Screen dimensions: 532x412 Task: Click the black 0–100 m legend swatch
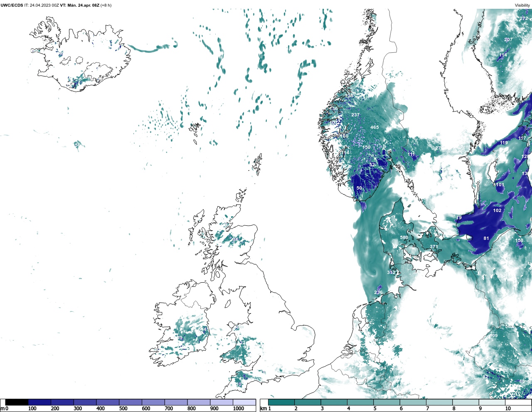coord(17,402)
